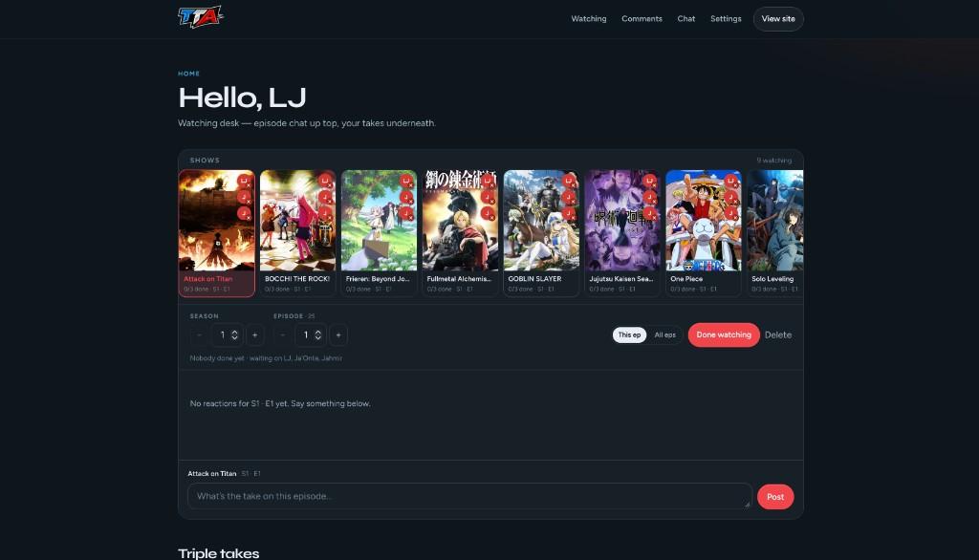This screenshot has height=560, width=979.
Task: Click the season number spinner arrows
Action: [235, 335]
